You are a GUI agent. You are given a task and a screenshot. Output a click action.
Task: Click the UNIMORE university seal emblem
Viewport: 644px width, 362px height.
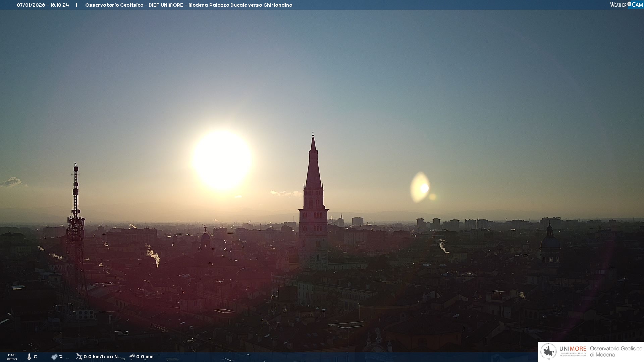(x=548, y=351)
